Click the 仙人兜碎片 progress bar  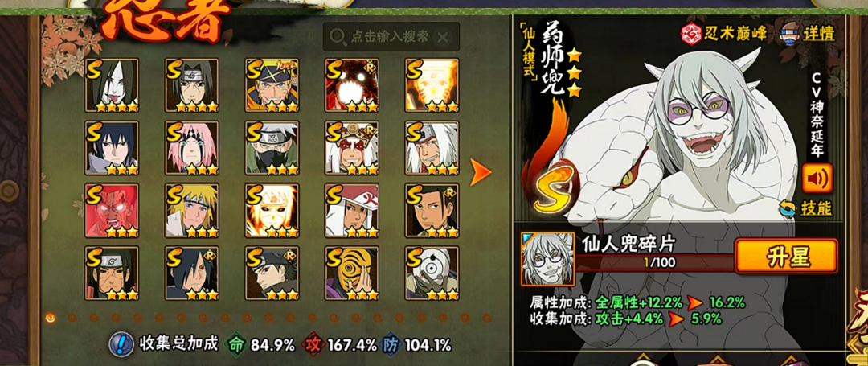coord(657,262)
